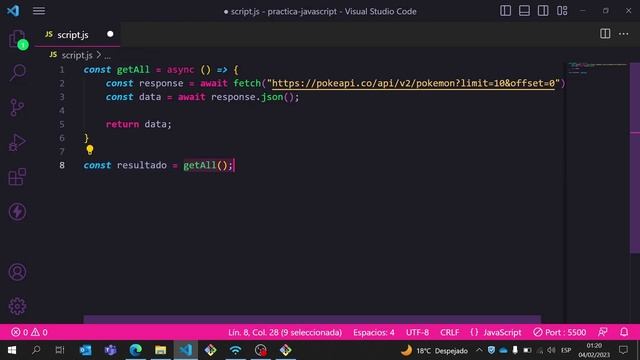
Task: Switch input language ESP indicator
Action: point(566,350)
